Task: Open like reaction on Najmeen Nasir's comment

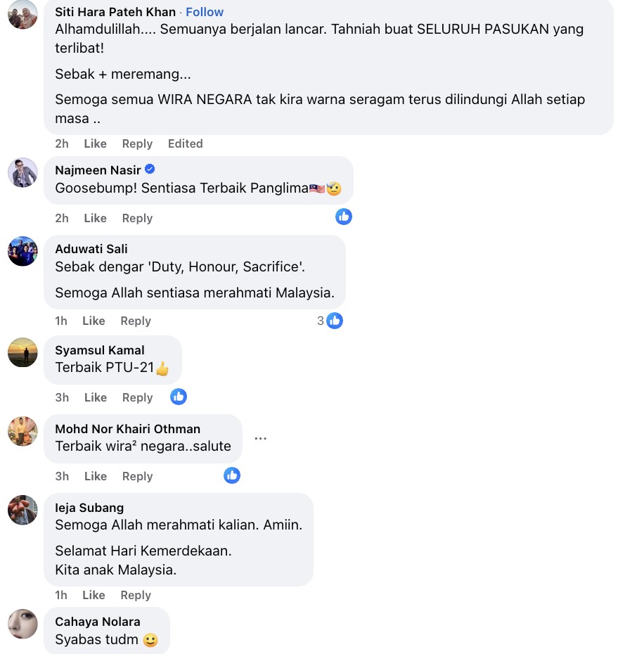Action: [344, 217]
